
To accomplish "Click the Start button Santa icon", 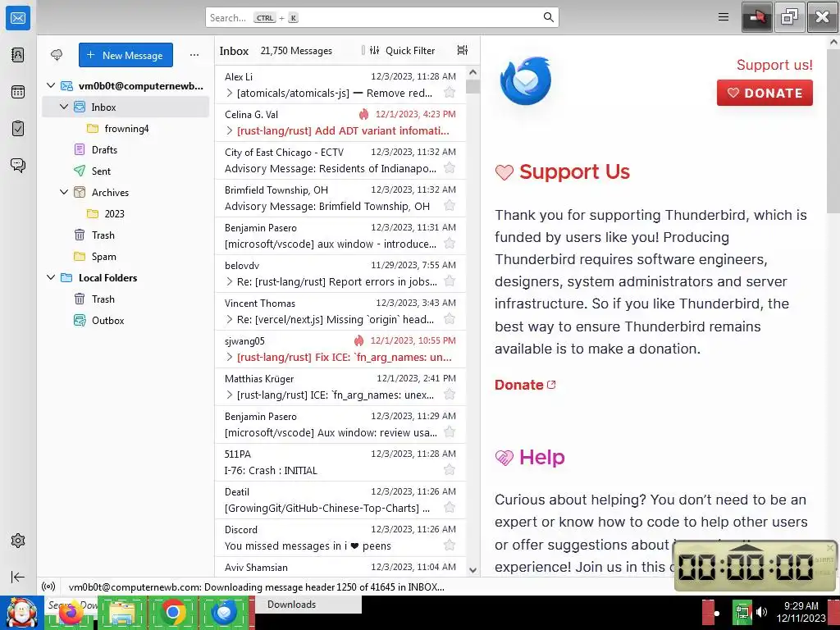I will [21, 613].
